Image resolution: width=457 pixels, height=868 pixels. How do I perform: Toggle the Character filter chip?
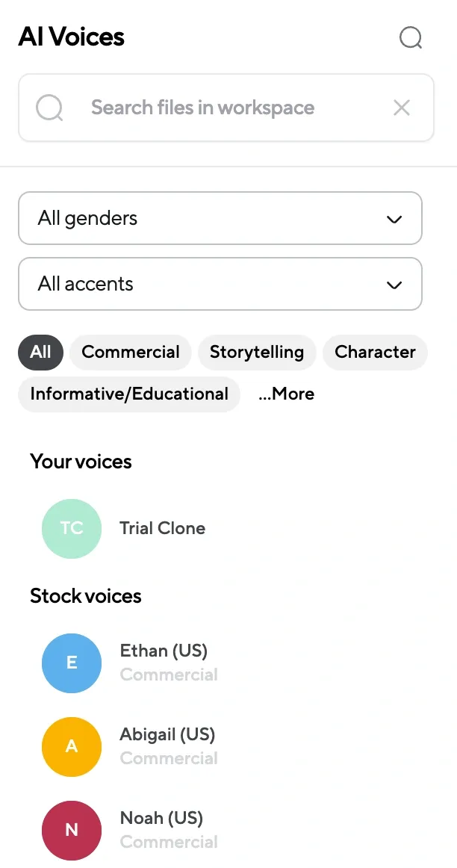tap(375, 352)
